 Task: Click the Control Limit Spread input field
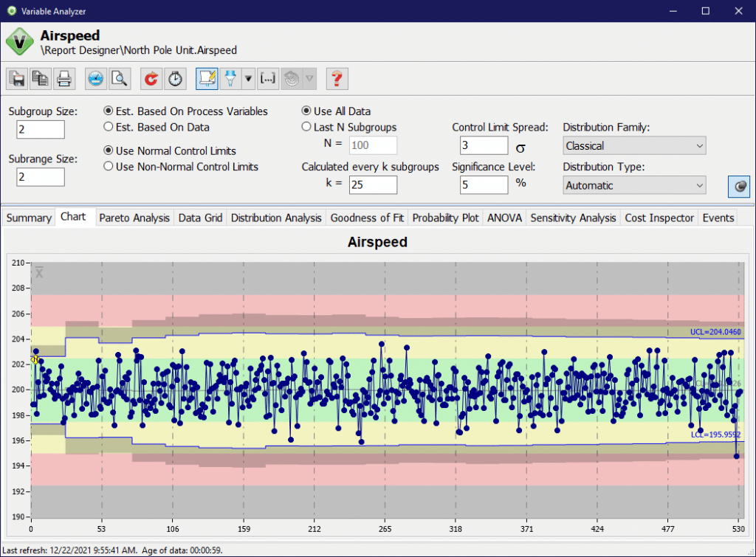484,146
